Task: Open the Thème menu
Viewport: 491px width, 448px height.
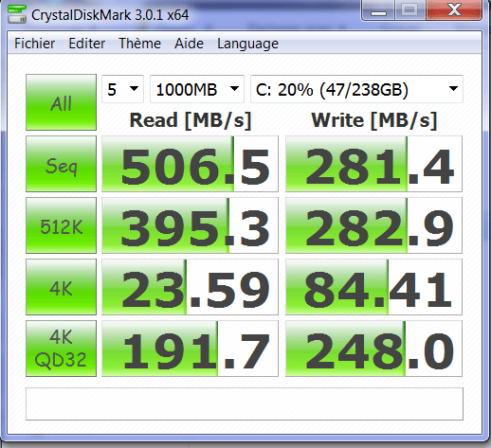Action: pyautogui.click(x=139, y=44)
